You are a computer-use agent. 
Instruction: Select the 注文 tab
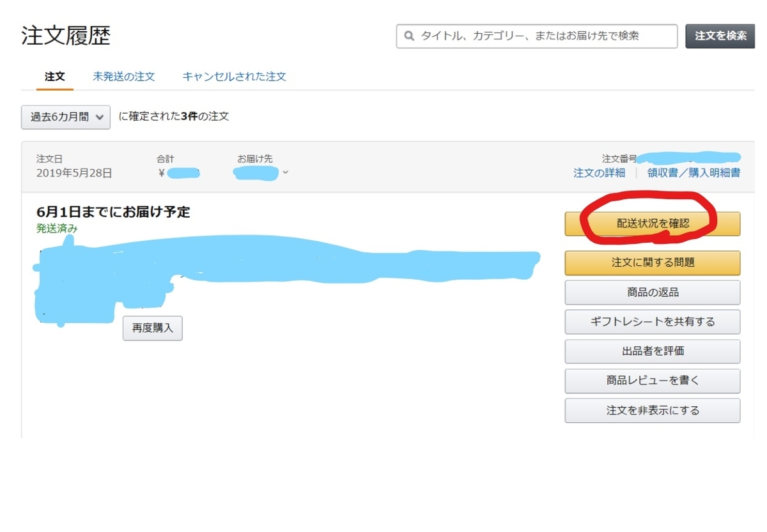[55, 77]
